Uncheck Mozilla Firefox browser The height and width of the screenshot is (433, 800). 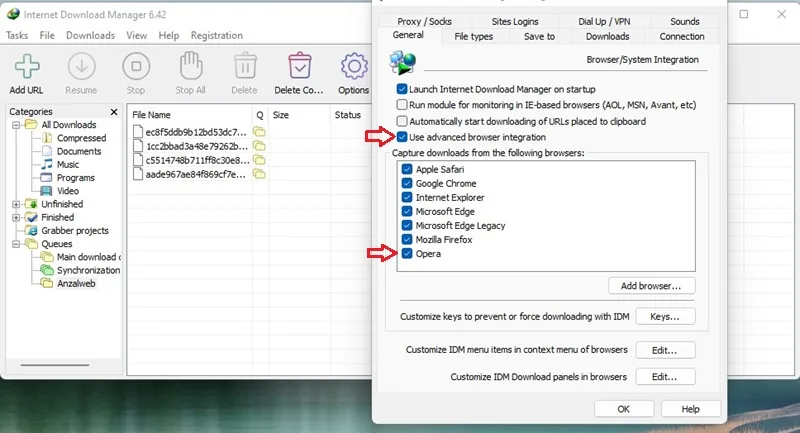coord(407,239)
